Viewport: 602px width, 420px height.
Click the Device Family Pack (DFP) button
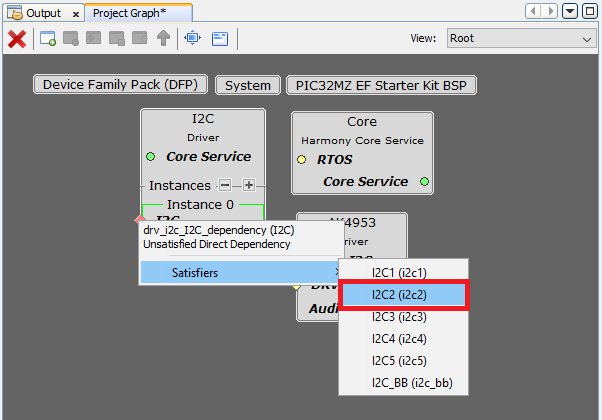121,85
